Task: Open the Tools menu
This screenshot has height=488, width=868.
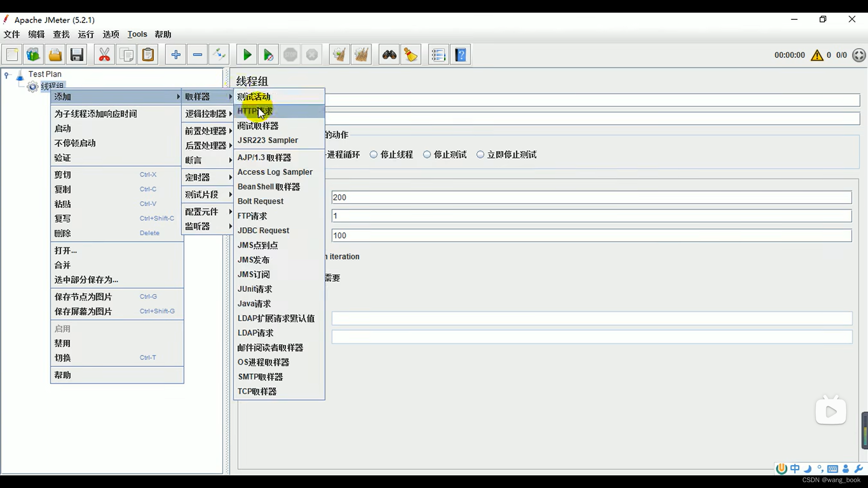Action: pyautogui.click(x=137, y=34)
